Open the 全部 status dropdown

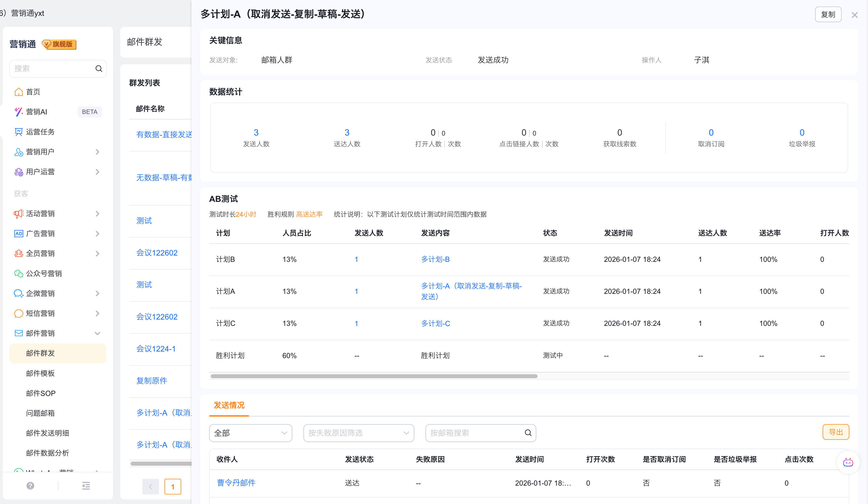click(251, 433)
